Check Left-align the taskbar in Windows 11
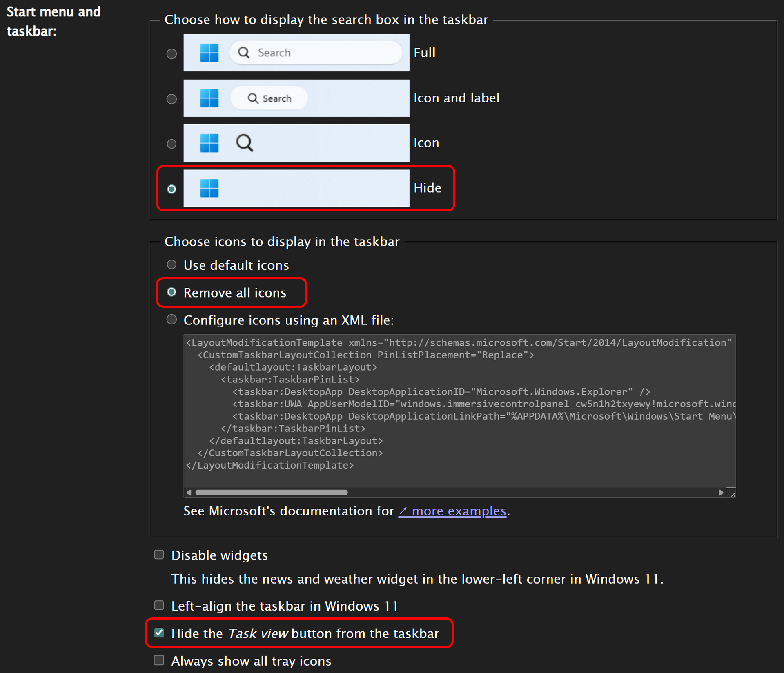This screenshot has height=673, width=784. (x=159, y=605)
